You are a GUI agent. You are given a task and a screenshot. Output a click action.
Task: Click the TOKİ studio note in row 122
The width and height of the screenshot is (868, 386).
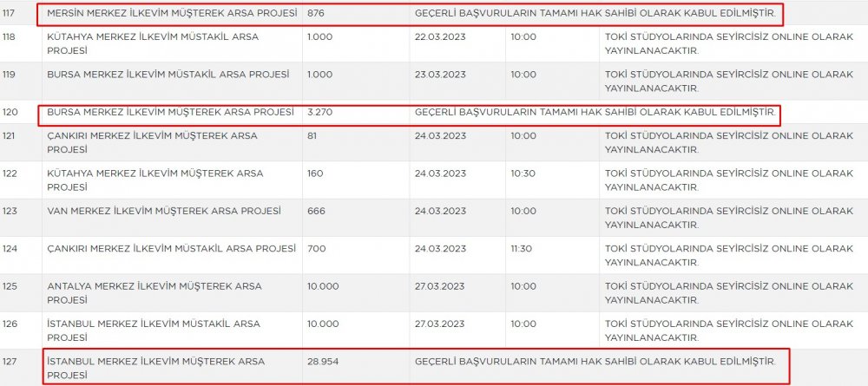(729, 180)
